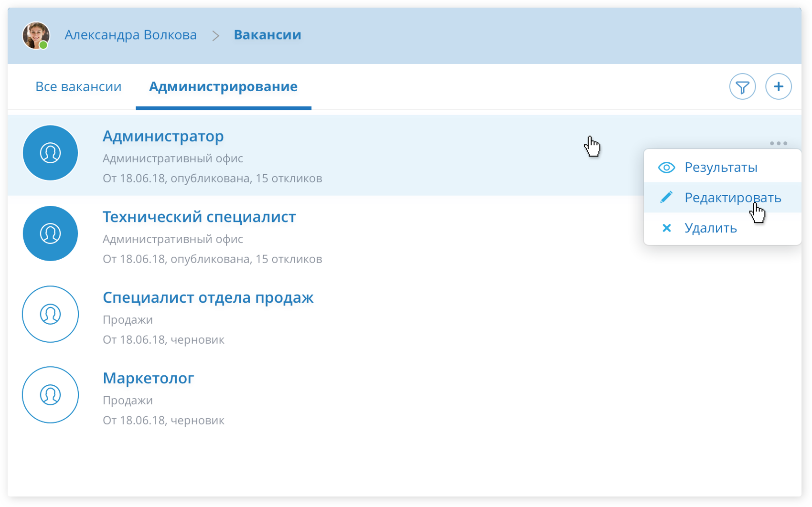Click the green online status indicator on the avatar
Viewport: 812px width, 507px height.
pyautogui.click(x=44, y=45)
